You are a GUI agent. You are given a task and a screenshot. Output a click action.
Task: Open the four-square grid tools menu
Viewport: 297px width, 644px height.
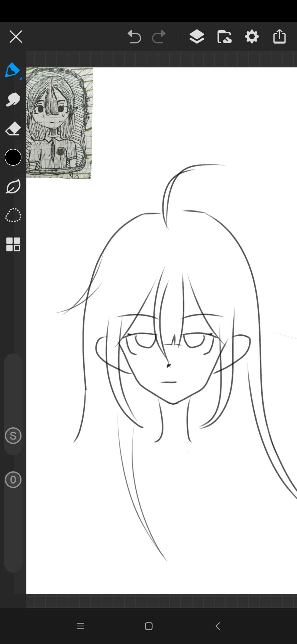click(x=13, y=244)
